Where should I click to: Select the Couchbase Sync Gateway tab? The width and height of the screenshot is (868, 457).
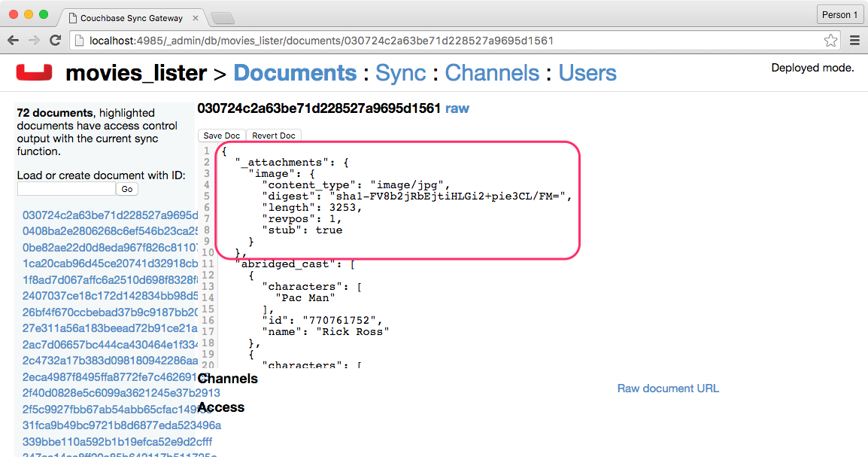[x=132, y=16]
